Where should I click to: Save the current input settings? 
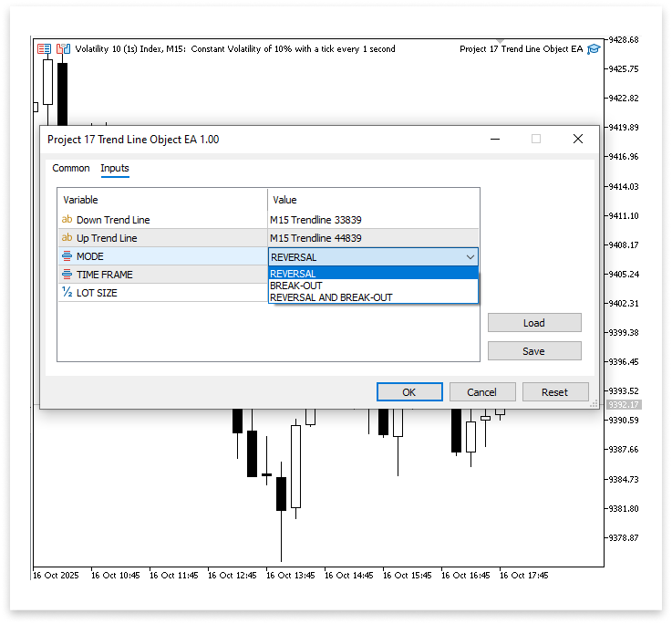(x=534, y=351)
